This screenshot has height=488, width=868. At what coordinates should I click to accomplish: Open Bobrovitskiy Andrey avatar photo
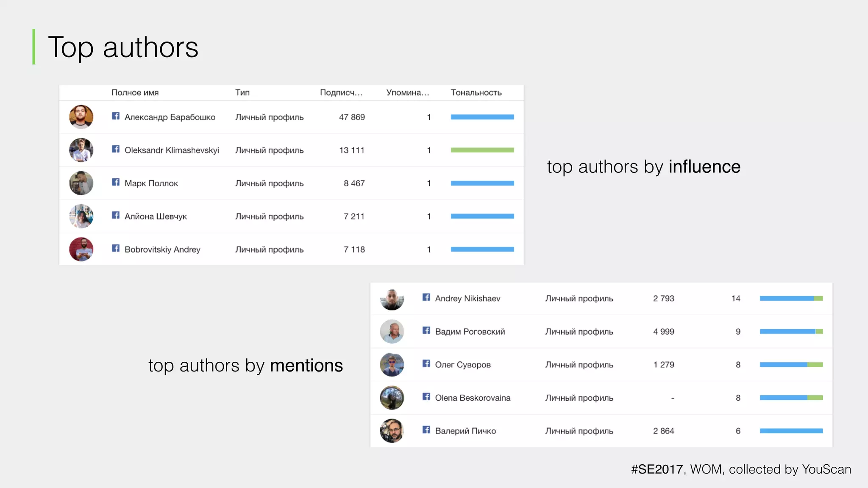tap(81, 249)
